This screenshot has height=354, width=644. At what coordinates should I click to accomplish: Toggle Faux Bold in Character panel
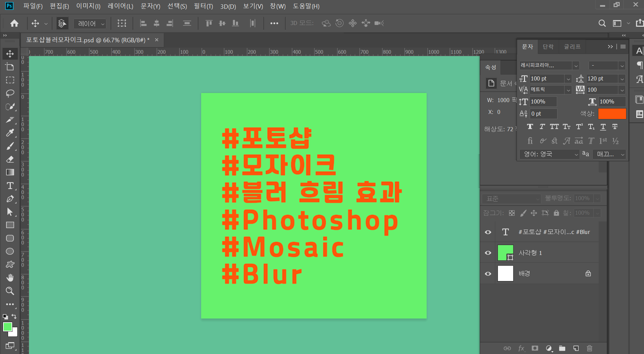(530, 127)
